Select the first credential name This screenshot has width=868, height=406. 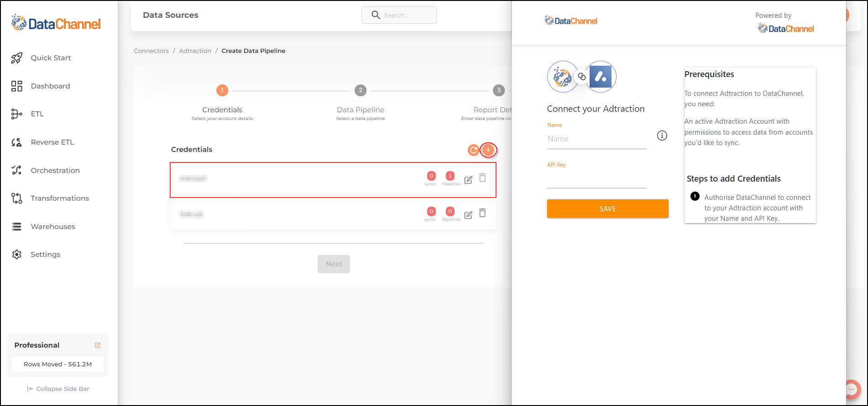pos(193,178)
